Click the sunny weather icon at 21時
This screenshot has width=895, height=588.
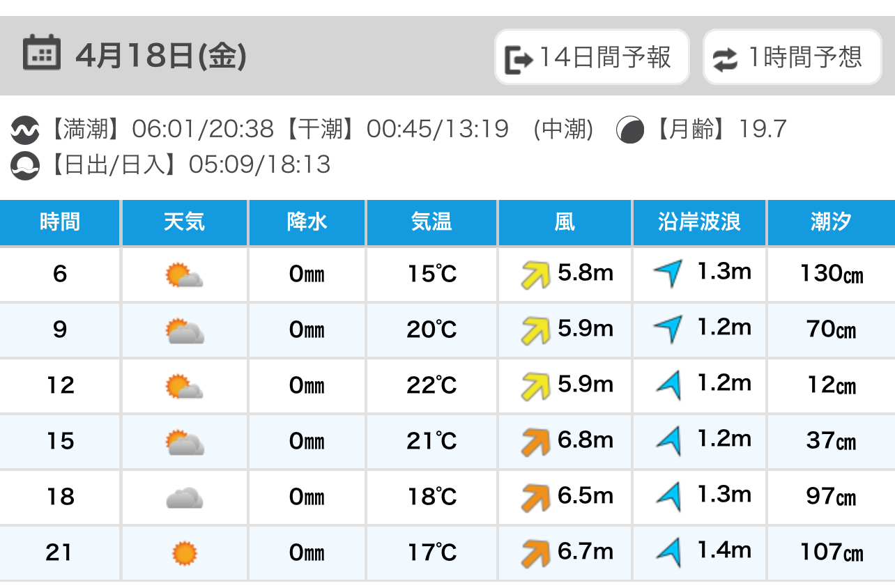click(185, 554)
